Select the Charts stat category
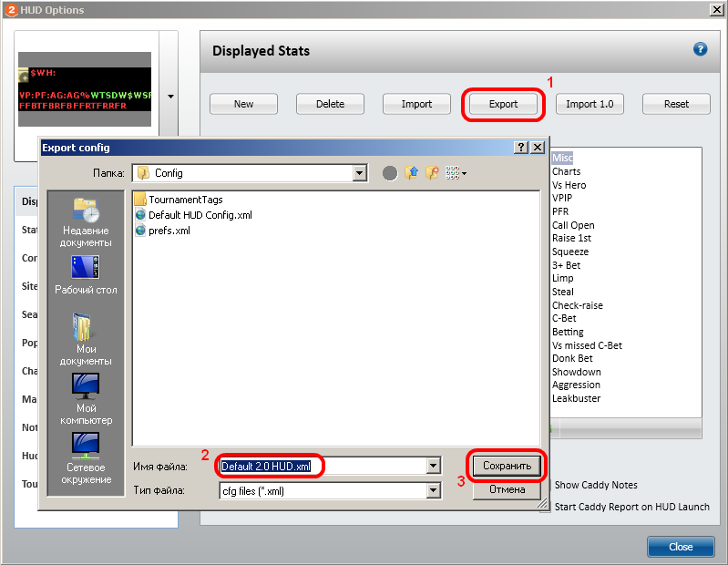 tap(566, 171)
